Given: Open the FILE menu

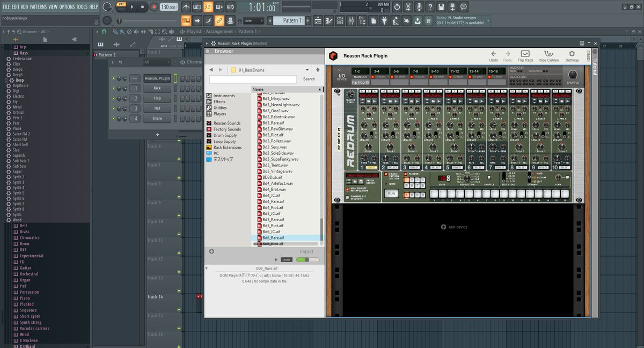Looking at the screenshot, I should 6,6.
